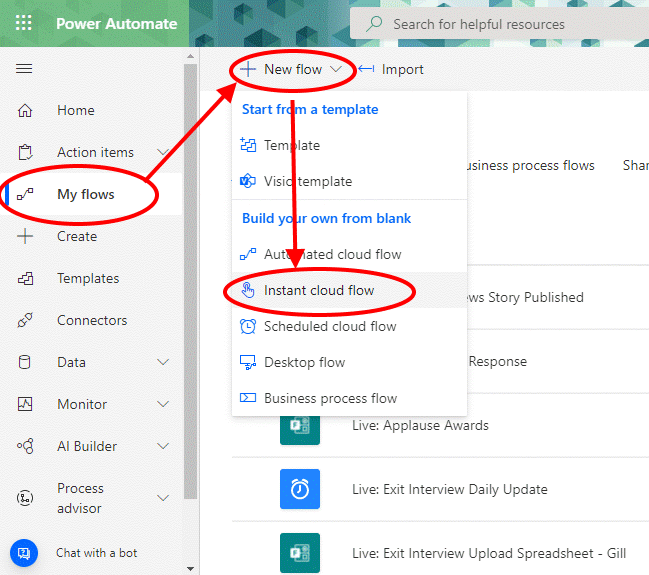This screenshot has width=649, height=575.
Task: Select Visio template menu entry
Action: coord(349,181)
